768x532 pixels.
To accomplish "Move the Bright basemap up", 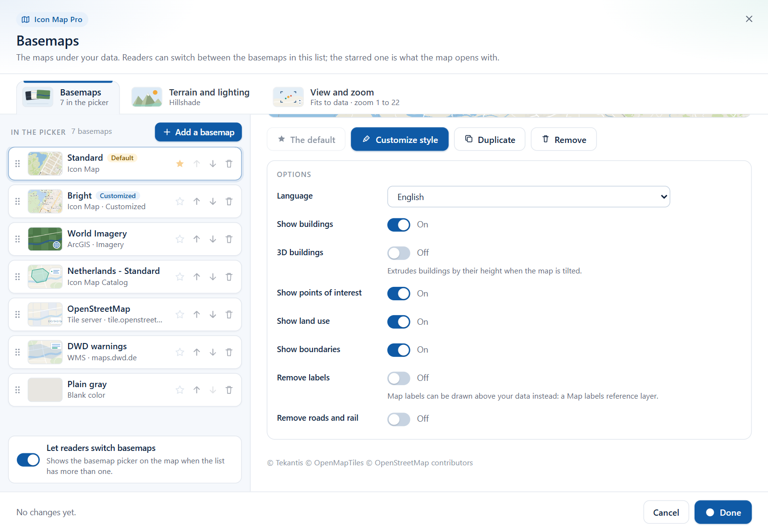I will click(197, 201).
